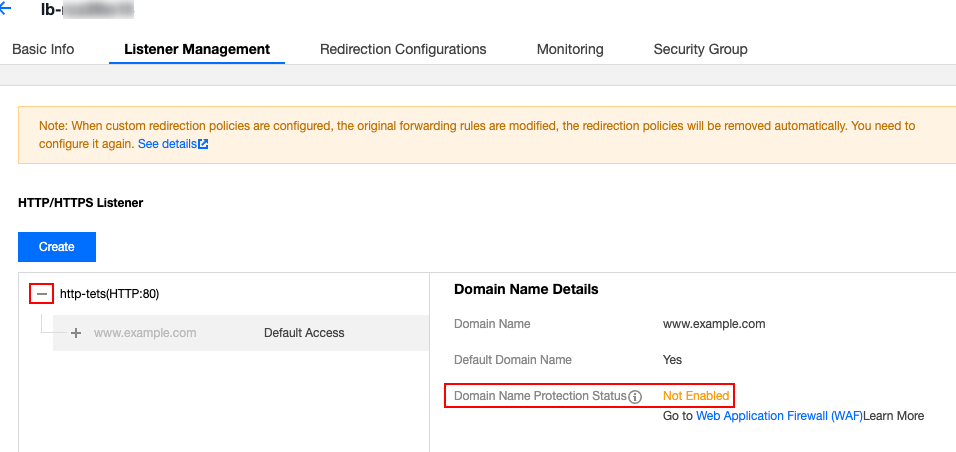
Task: Select www.example.com domain in listener tree
Action: coord(145,333)
